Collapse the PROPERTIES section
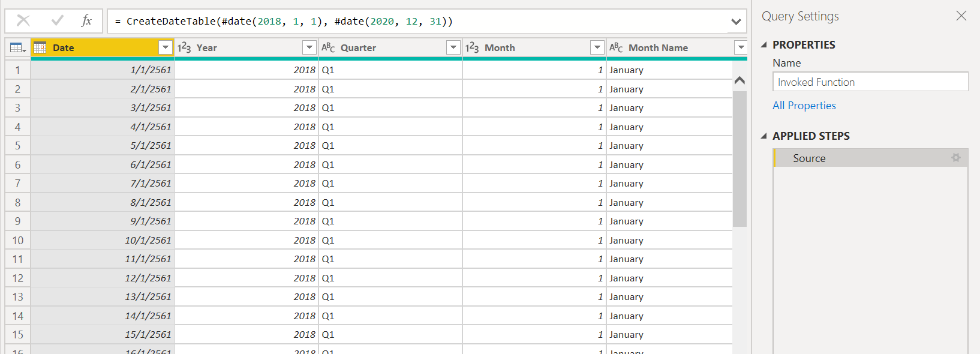 coord(764,45)
